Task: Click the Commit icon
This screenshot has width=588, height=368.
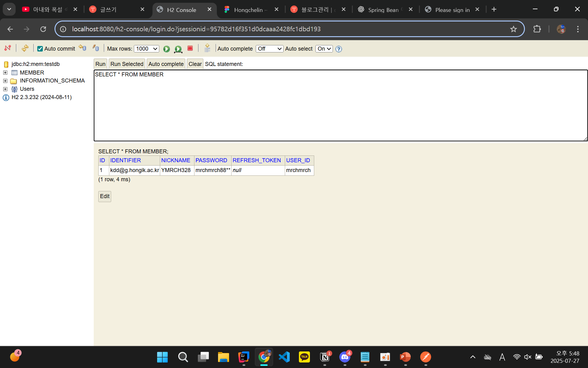Action: 96,48
